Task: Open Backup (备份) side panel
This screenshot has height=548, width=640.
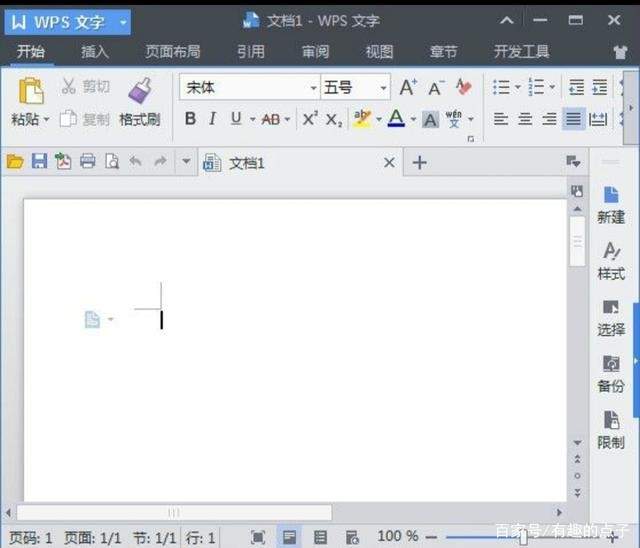Action: pos(611,374)
